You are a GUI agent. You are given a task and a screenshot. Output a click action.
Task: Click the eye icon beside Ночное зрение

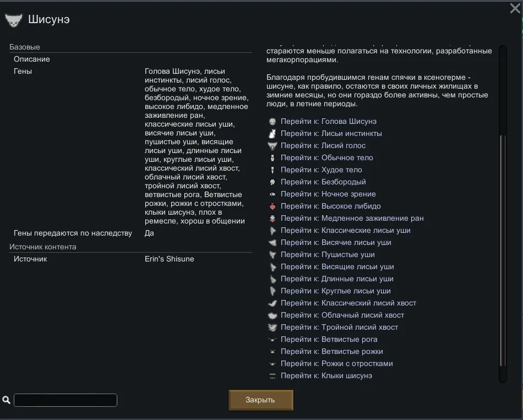coord(272,194)
